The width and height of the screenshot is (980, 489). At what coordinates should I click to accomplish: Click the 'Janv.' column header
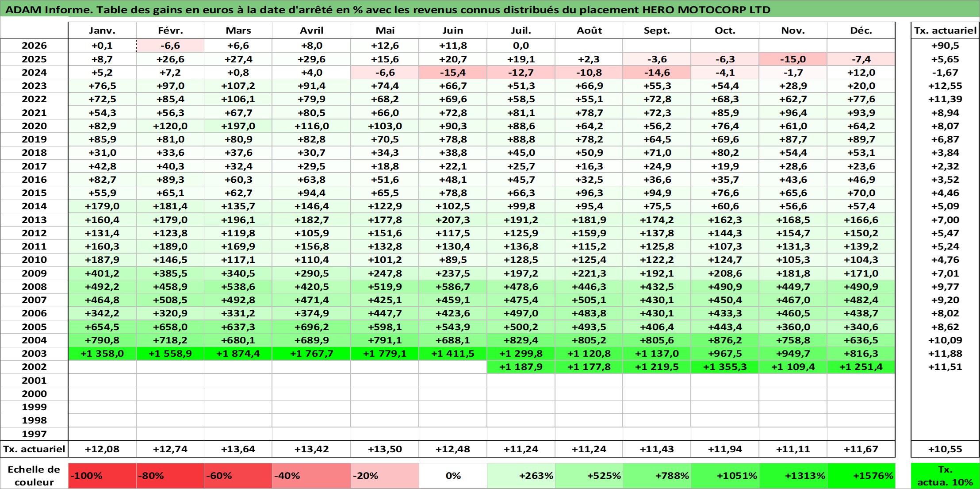[x=102, y=31]
